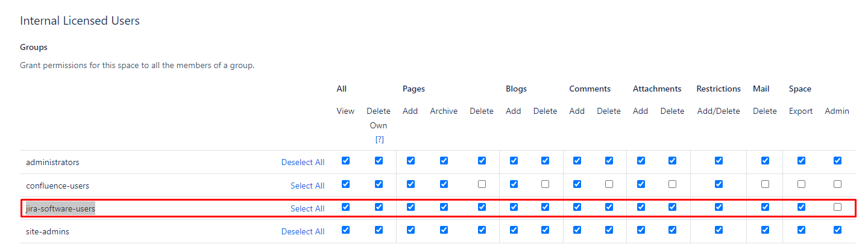Select the site-admins group name
868x250 pixels.
[x=48, y=231]
